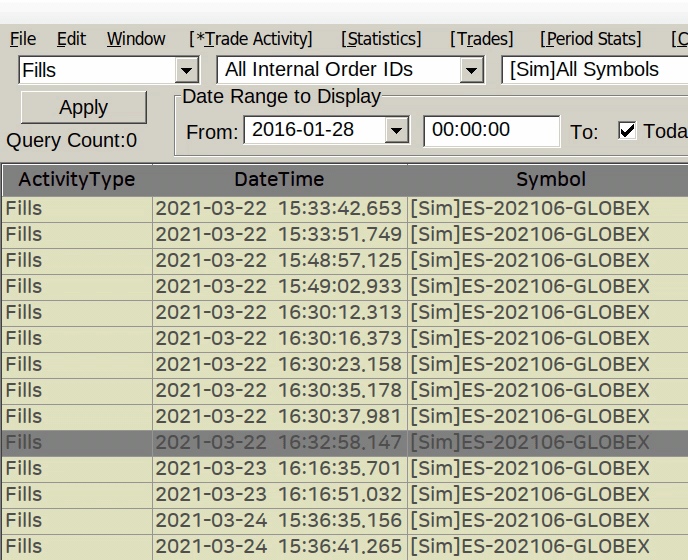Expand the Fills activity type dropdown
Image resolution: width=688 pixels, height=560 pixels.
click(186, 70)
